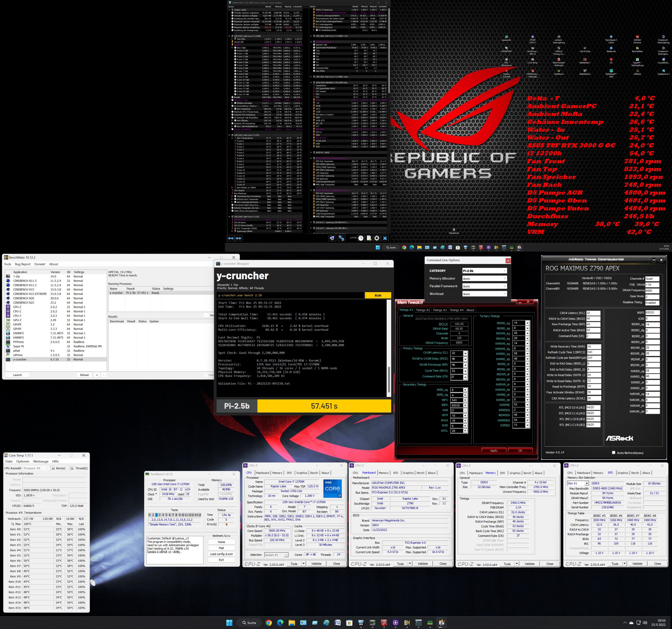Click Chrome icon in the bottom taskbar
The width and height of the screenshot is (672, 629).
(268, 623)
